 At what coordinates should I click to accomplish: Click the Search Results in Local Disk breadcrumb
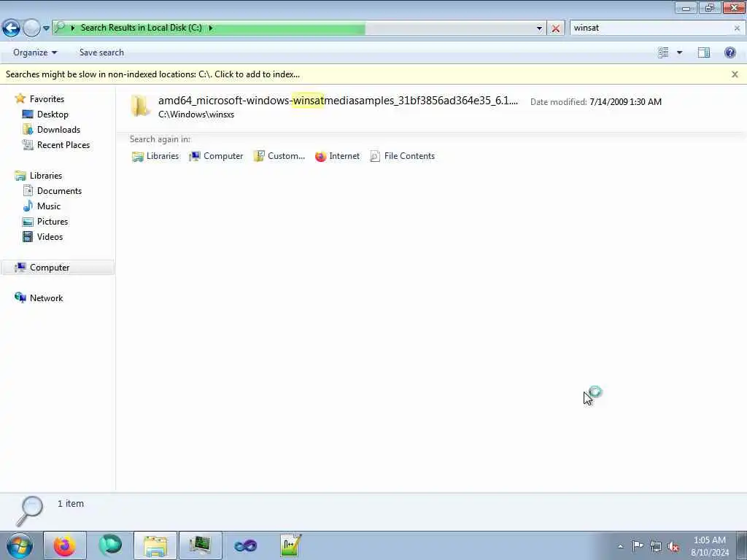coord(142,28)
